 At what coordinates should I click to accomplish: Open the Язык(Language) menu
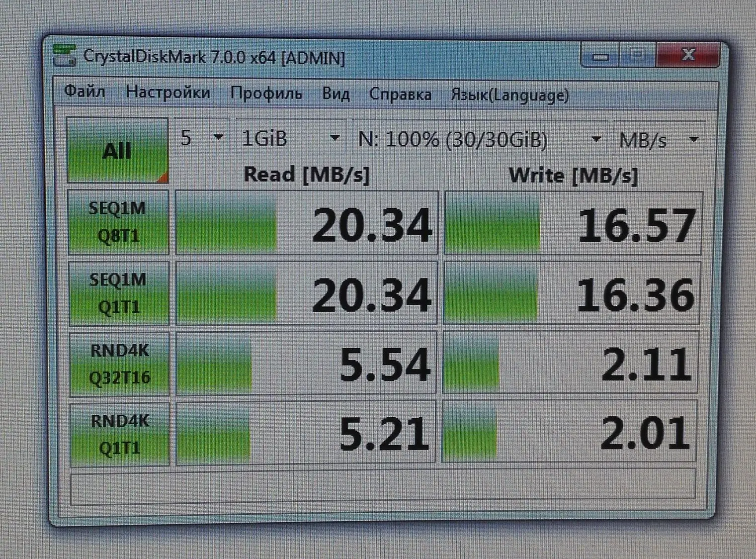510,95
